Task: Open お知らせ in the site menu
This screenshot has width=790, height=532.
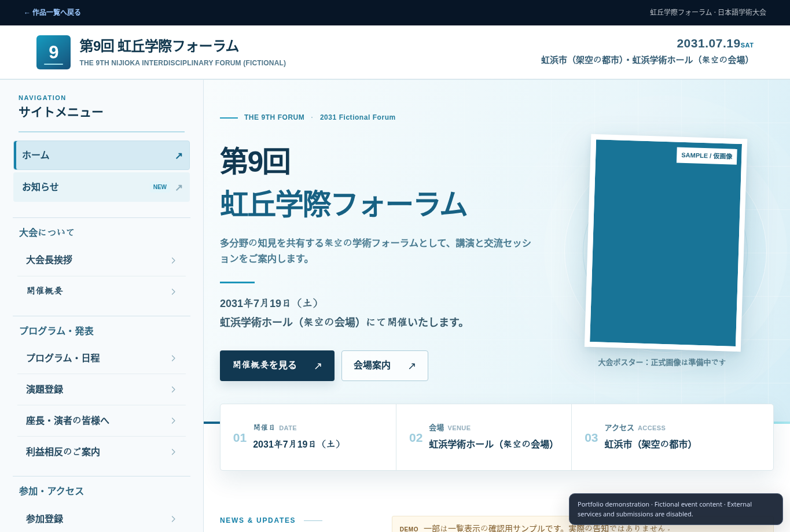Action: (102, 187)
